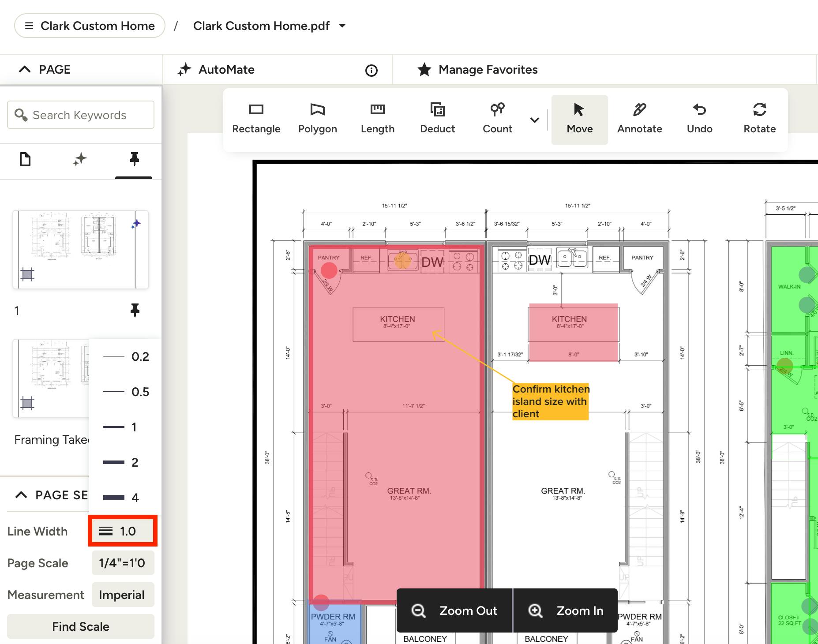Click the left "GREAT RM." room label
This screenshot has height=644, width=818.
[x=409, y=491]
